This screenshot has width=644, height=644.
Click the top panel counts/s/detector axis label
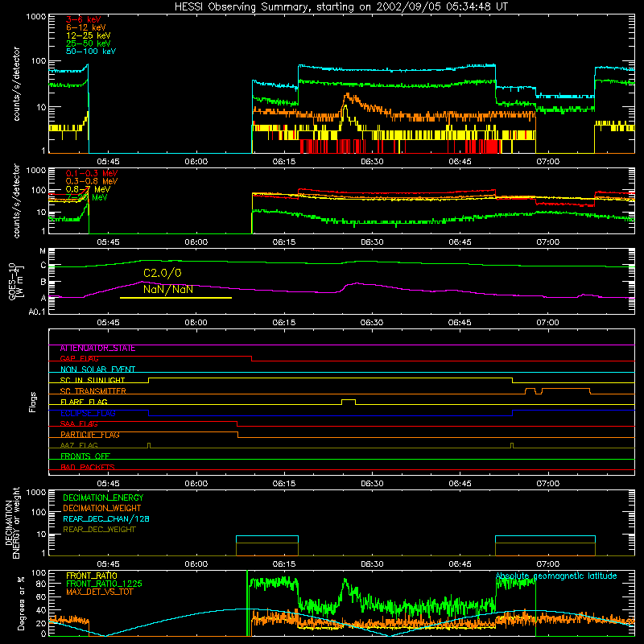(x=16, y=84)
